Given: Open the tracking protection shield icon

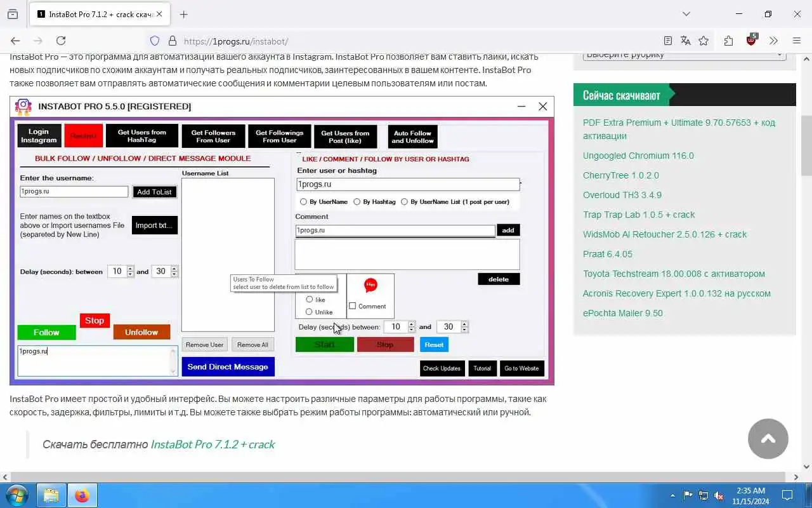Looking at the screenshot, I should 155,41.
